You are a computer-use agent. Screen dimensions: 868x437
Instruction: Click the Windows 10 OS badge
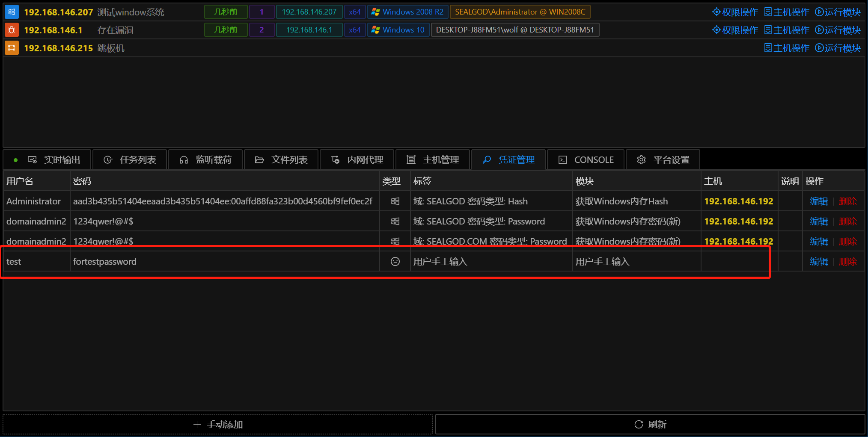[398, 30]
